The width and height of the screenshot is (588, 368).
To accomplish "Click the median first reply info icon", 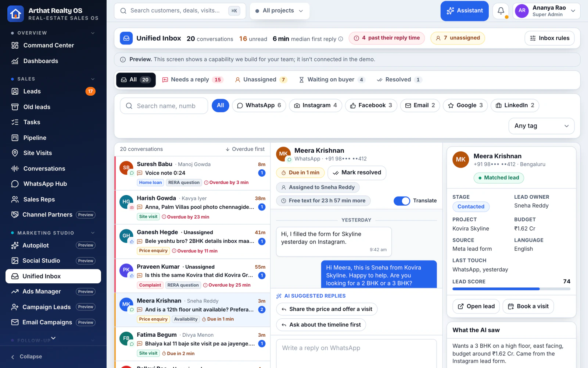I will [341, 39].
